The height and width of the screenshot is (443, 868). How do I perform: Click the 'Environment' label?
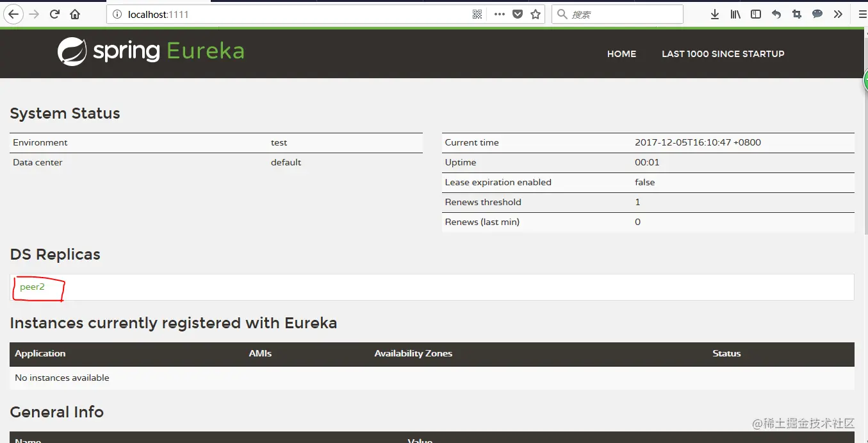(x=40, y=142)
